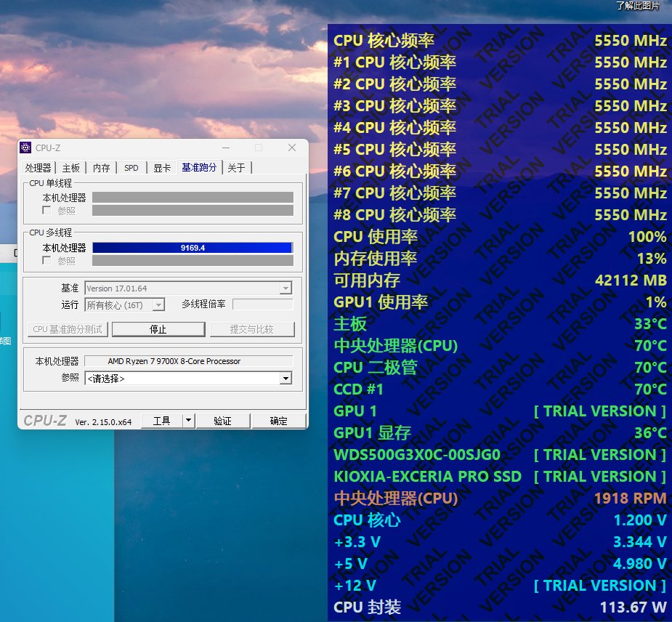
Task: Select the '+12 V' label
Action: coord(355,586)
